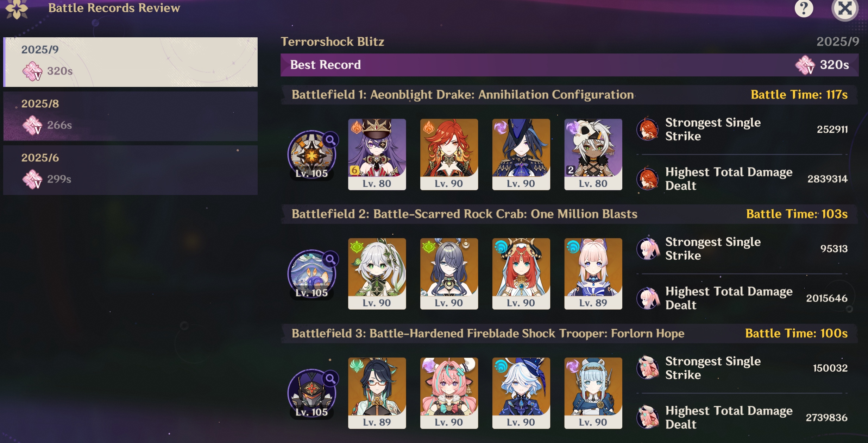Screen dimensions: 868x443
Task: Inspect the Battle-Scarred Rock Crab boss icon
Action: pos(312,274)
